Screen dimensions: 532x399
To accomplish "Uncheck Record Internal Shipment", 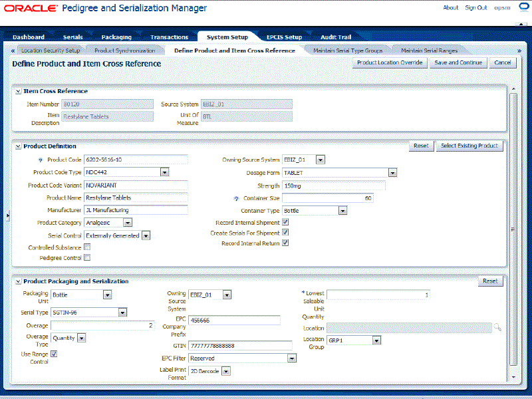I will tap(285, 222).
